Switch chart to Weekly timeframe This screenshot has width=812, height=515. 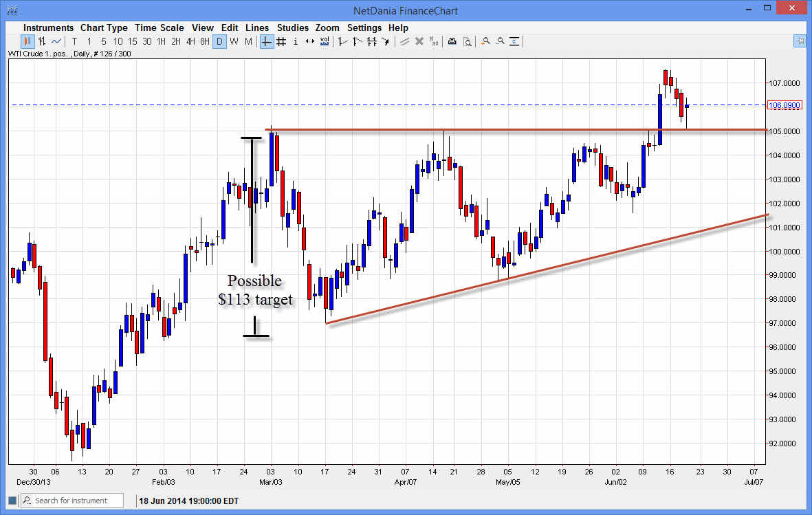[234, 41]
